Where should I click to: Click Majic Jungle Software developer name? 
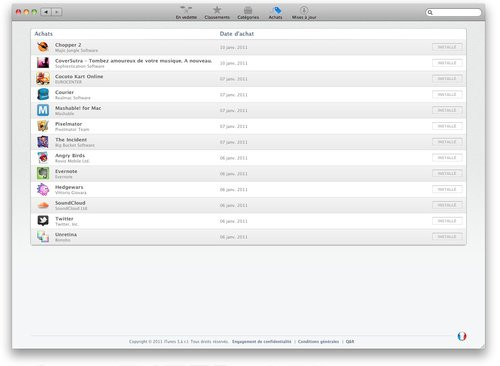76,50
